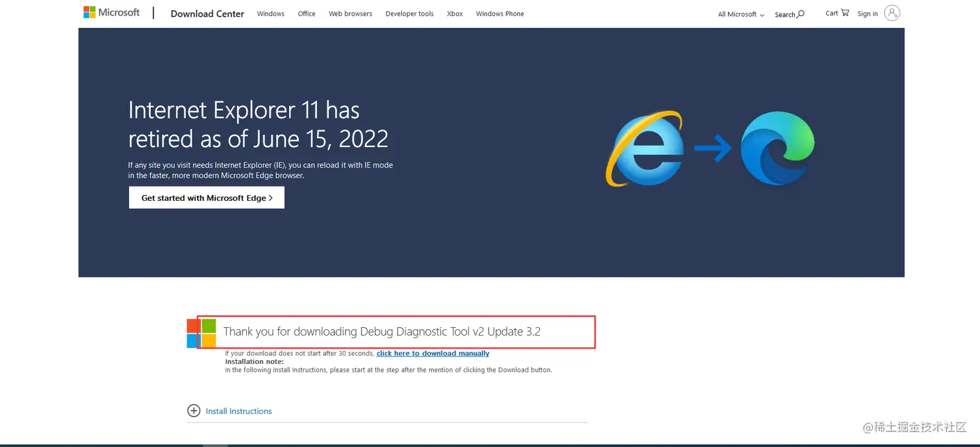Click the Cart label text

pyautogui.click(x=832, y=13)
